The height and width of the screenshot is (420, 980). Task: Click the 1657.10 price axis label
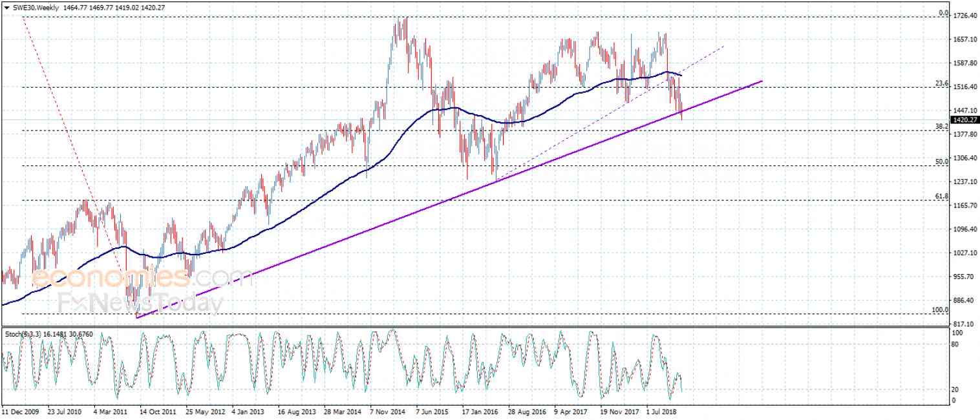point(965,39)
